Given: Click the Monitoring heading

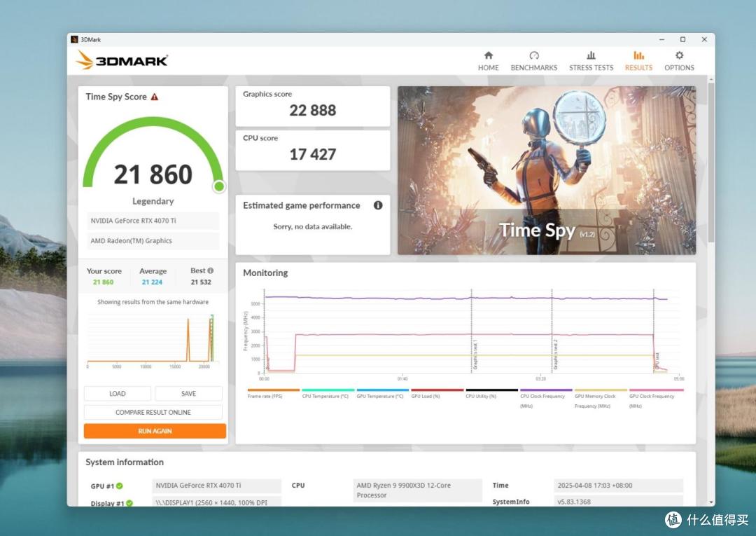Looking at the screenshot, I should 265,273.
